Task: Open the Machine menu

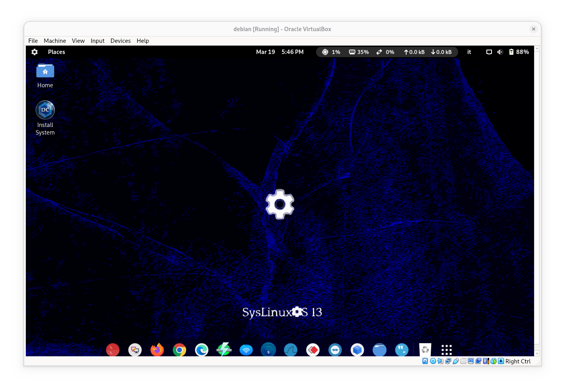Action: coord(55,41)
